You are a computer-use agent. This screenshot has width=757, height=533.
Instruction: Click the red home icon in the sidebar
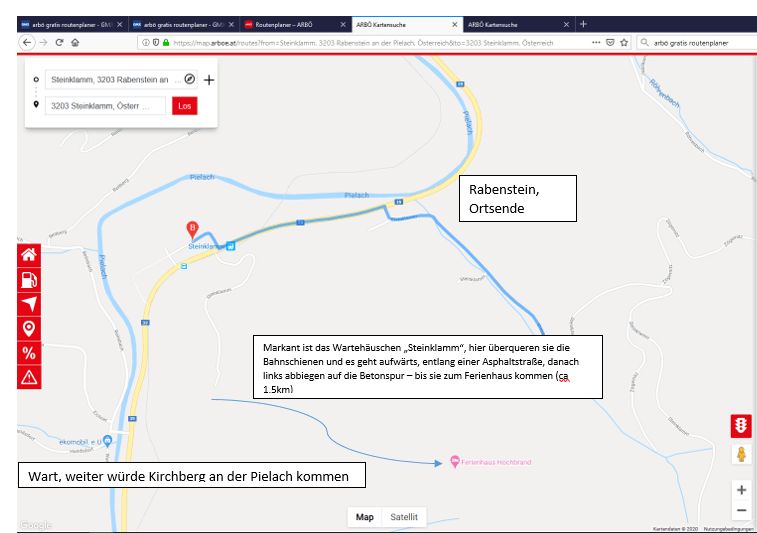[x=29, y=255]
